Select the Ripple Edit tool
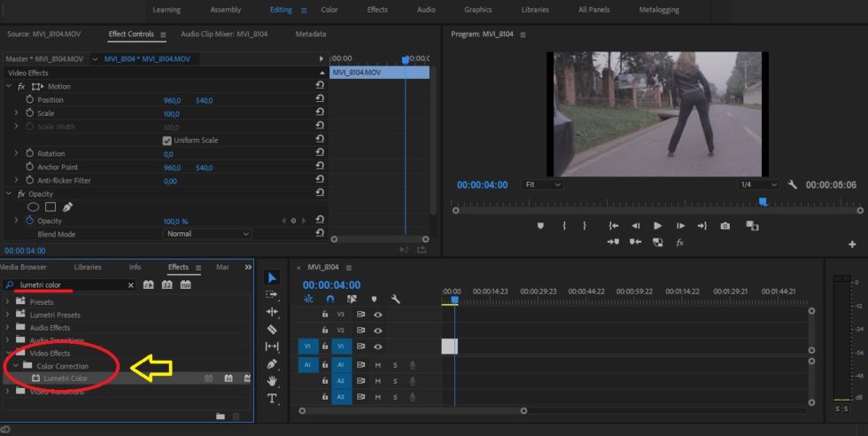Image resolution: width=868 pixels, height=436 pixels. pos(272,311)
